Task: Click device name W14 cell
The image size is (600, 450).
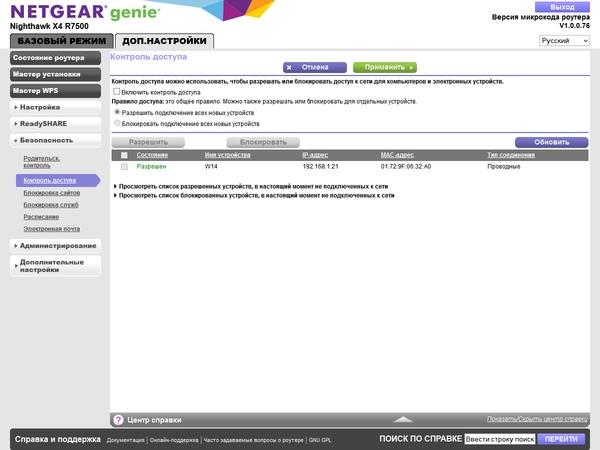Action: coord(211,166)
